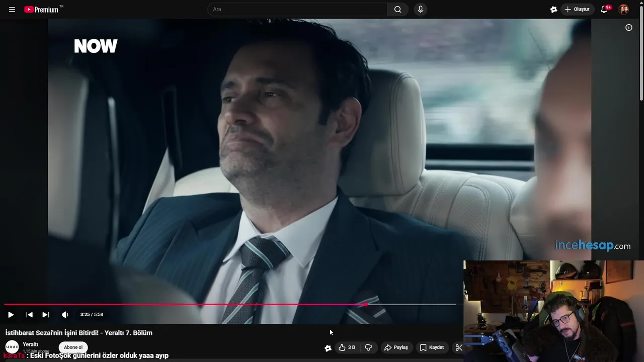644x362 pixels.
Task: Open notifications bell
Action: click(605, 10)
